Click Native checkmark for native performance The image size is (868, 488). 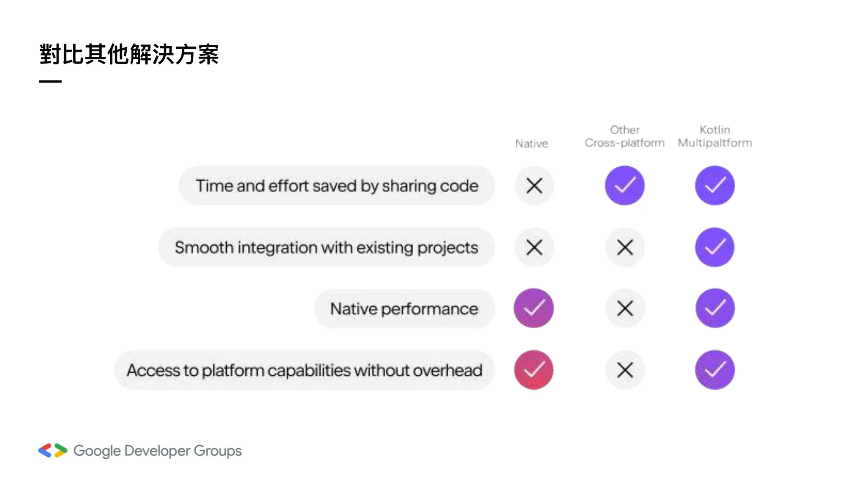point(534,308)
